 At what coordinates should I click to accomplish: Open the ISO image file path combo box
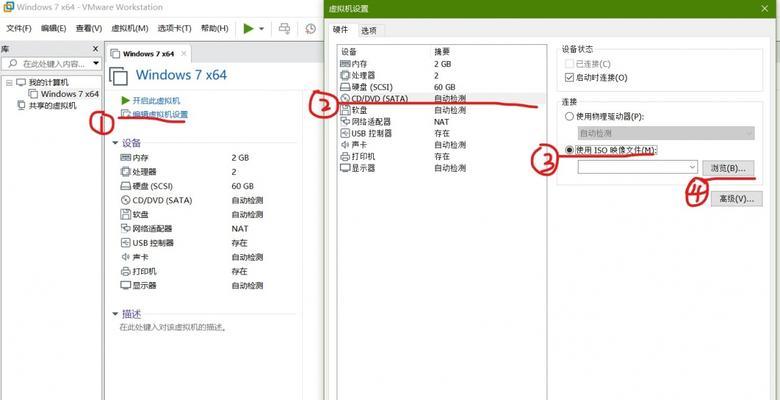point(638,168)
